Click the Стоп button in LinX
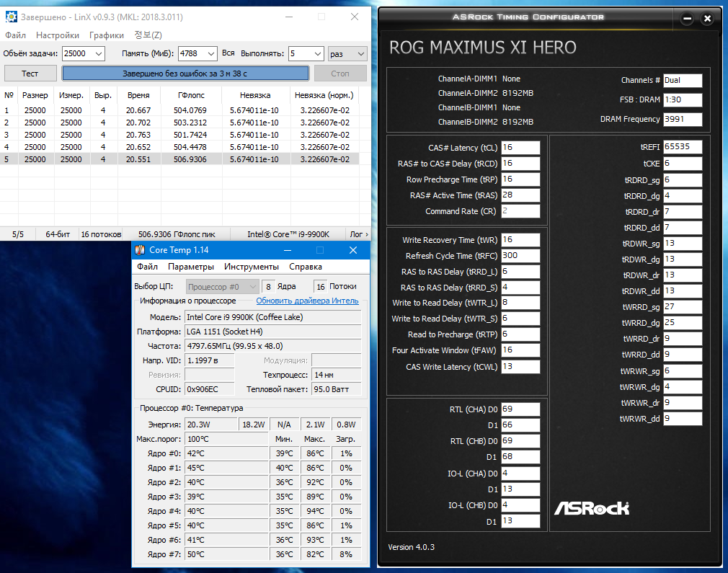Viewport: 728px width, 573px height. tap(340, 74)
